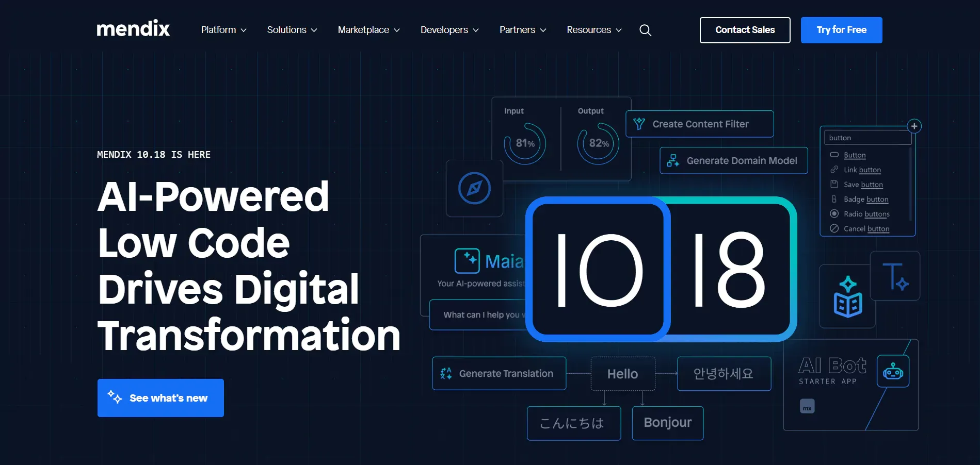
Task: Click the 'Save button' list text
Action: (863, 185)
